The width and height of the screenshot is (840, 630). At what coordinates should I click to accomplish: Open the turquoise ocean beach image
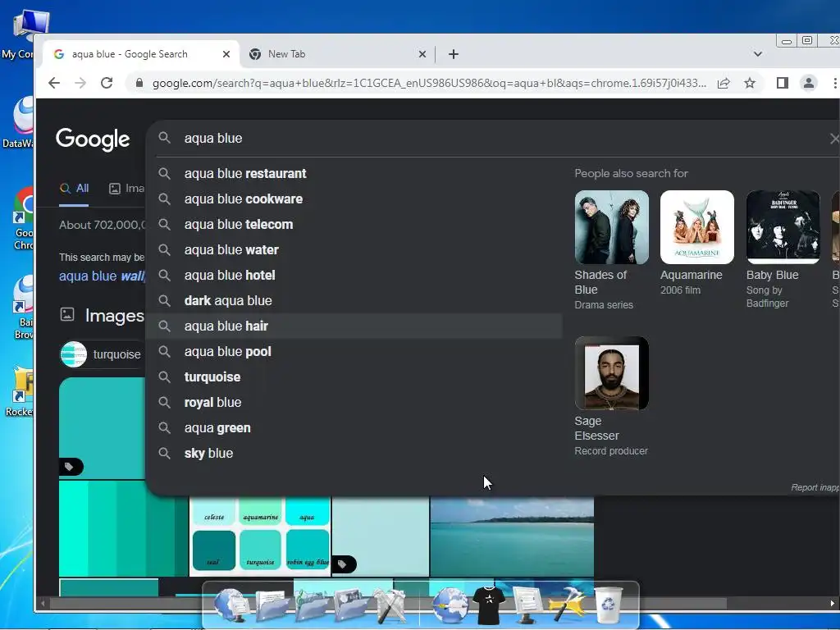512,536
